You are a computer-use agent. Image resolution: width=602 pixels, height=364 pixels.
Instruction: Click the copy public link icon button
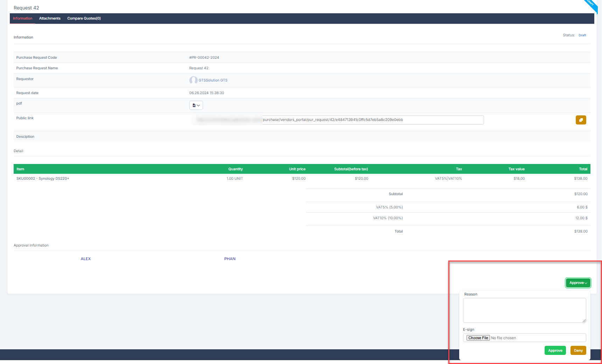[x=581, y=120]
